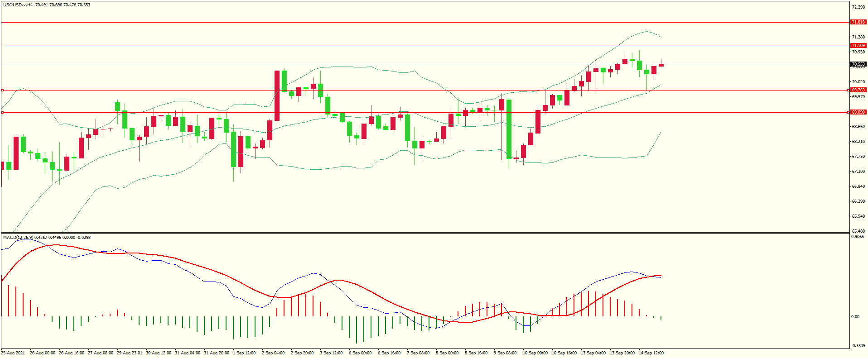The height and width of the screenshot is (358, 868).
Task: Click the 72.290 value on price axis
Action: [x=858, y=7]
